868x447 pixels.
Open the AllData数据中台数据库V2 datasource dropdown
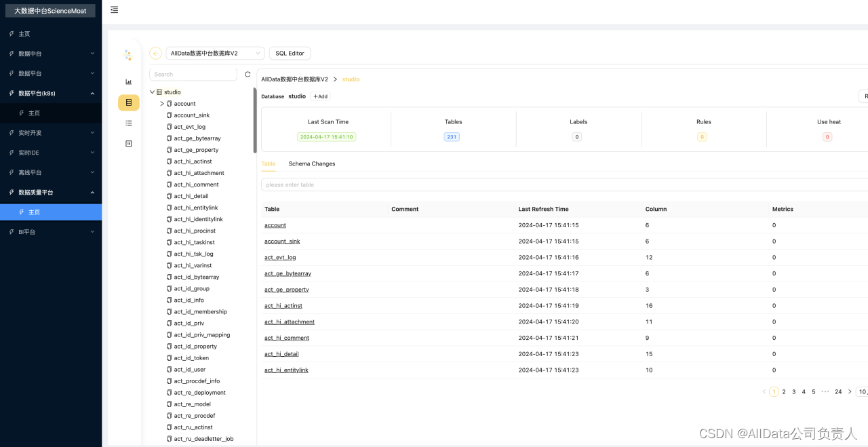point(215,54)
